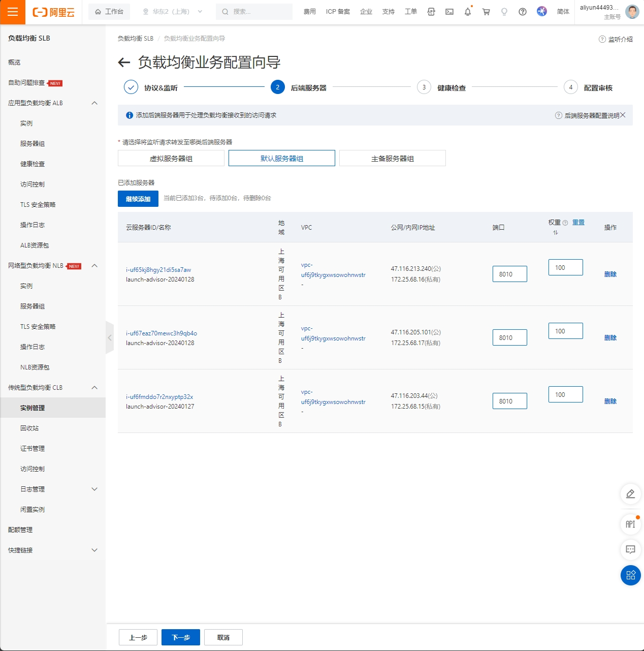Go to 回收站 in the sidebar
Viewport: 644px width, 651px height.
click(29, 428)
